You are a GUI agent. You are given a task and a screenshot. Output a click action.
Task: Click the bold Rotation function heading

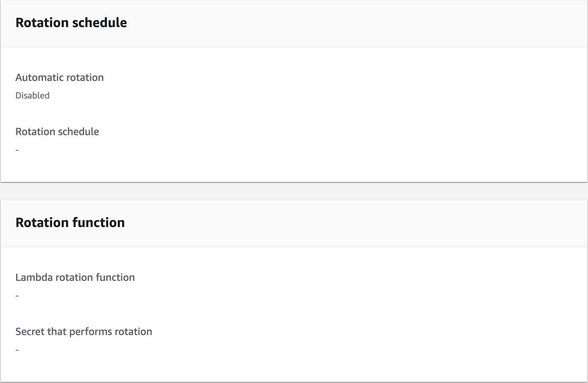(70, 223)
